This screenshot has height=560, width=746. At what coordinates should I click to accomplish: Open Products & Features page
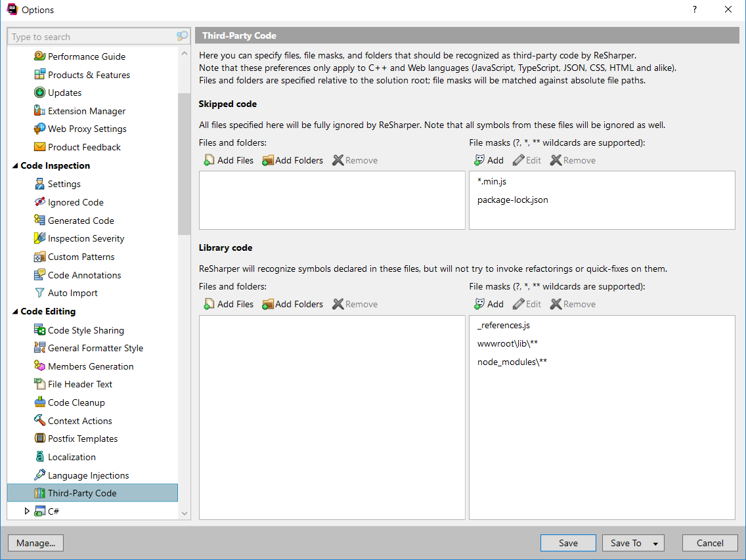pos(82,75)
